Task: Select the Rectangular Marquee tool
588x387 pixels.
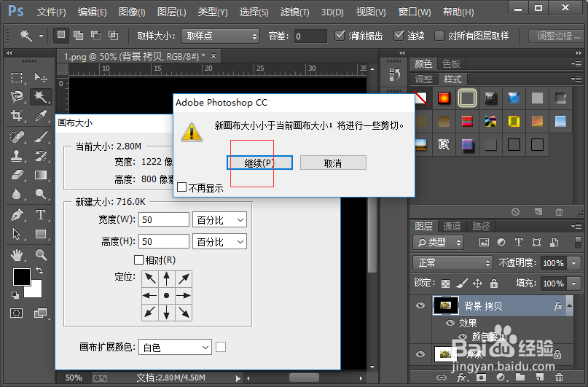Action: pyautogui.click(x=17, y=78)
